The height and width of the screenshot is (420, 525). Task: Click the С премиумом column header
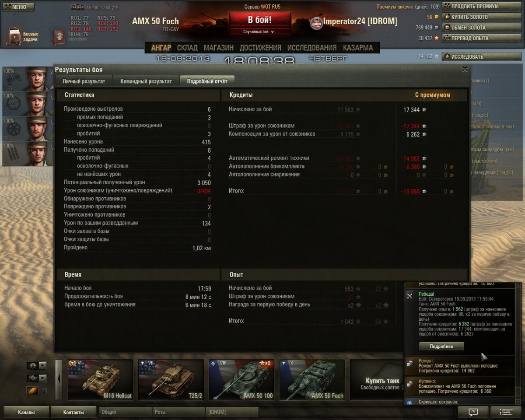click(x=432, y=95)
